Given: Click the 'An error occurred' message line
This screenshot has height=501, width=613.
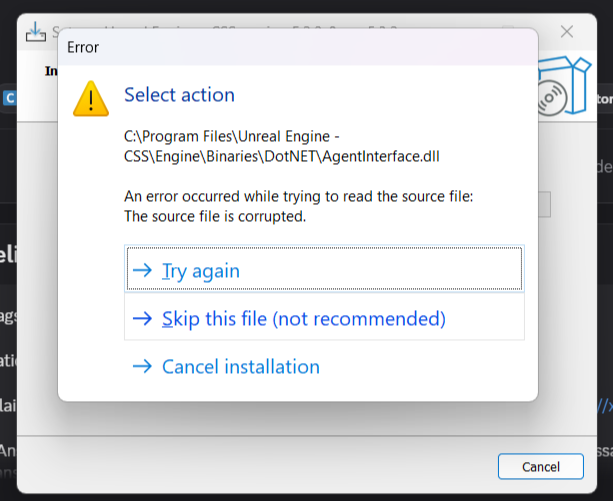Looking at the screenshot, I should [x=298, y=196].
